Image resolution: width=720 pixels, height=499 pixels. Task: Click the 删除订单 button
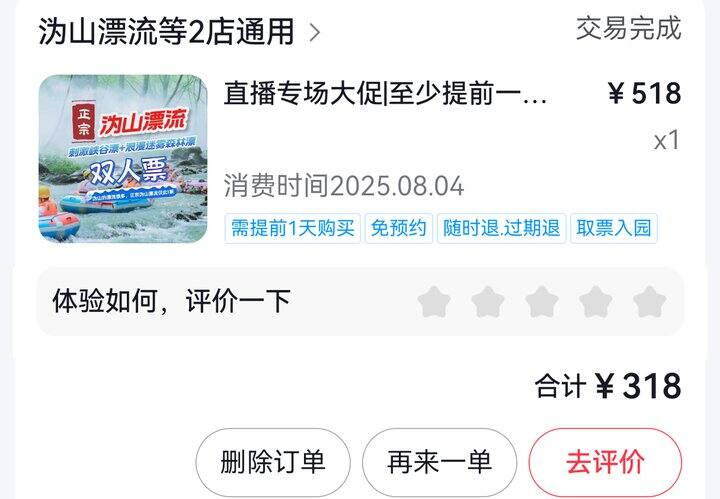(x=273, y=462)
